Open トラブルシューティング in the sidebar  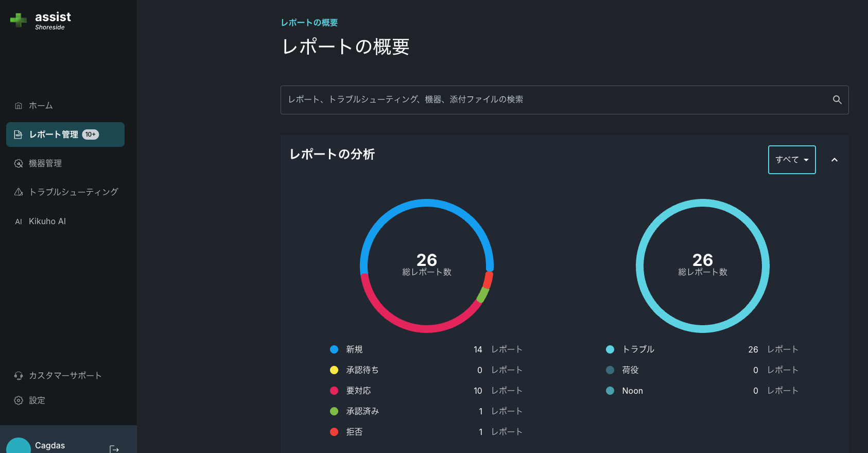click(x=65, y=192)
